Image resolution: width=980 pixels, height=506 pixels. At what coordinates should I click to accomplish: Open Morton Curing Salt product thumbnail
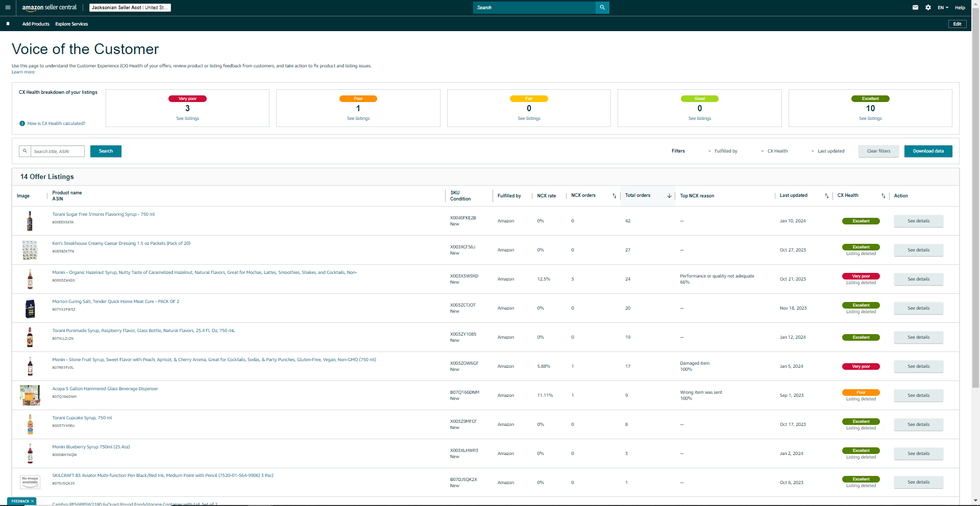point(30,308)
